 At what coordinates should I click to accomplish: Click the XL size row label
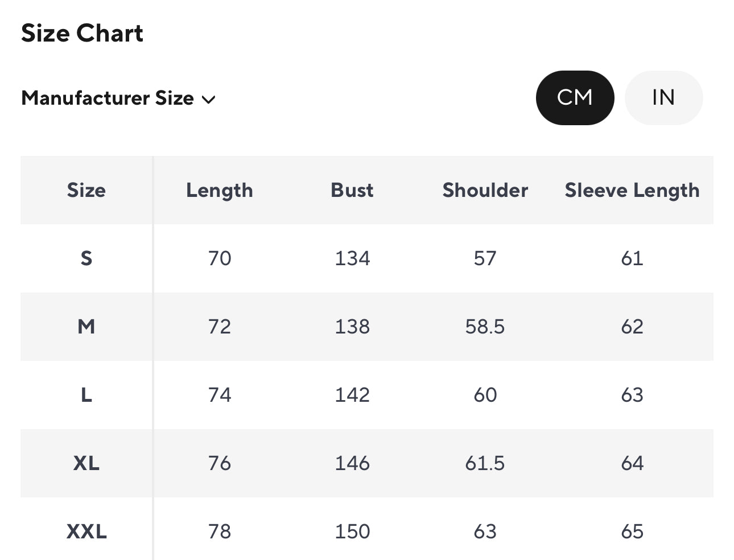pos(86,463)
